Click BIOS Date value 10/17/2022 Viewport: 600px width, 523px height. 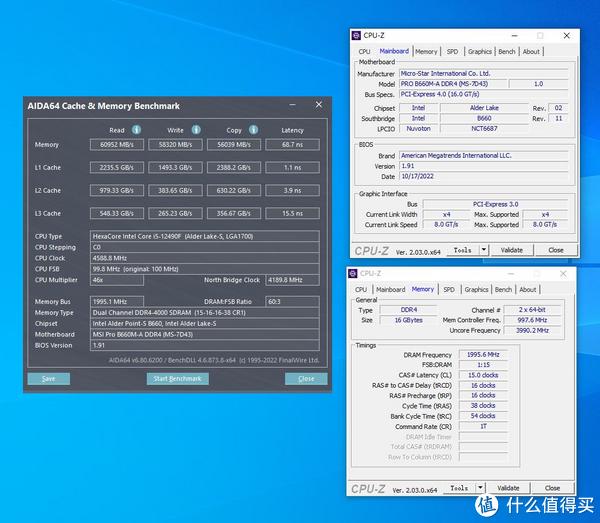click(484, 176)
